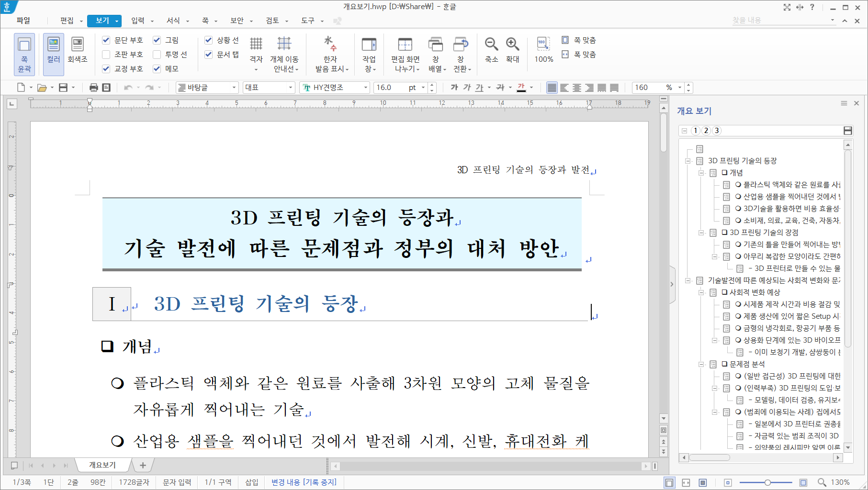This screenshot has width=868, height=490.
Task: Select the 개요보기 document tab
Action: coord(102,465)
